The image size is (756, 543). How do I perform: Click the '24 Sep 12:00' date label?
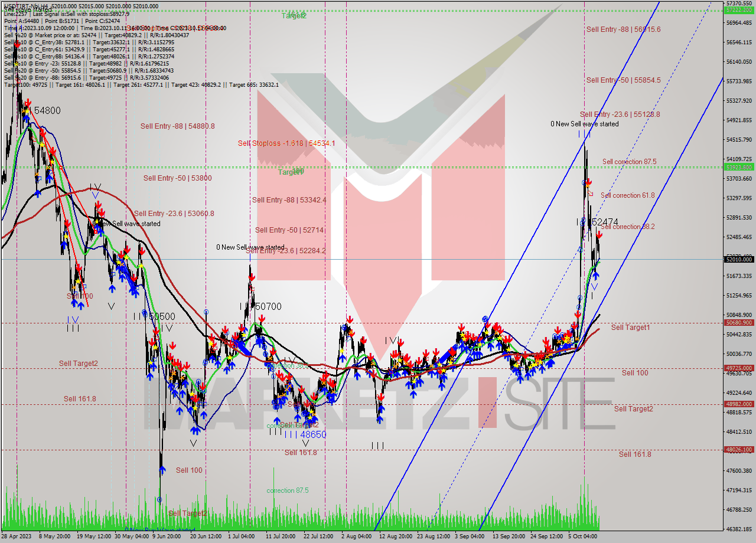tap(546, 537)
